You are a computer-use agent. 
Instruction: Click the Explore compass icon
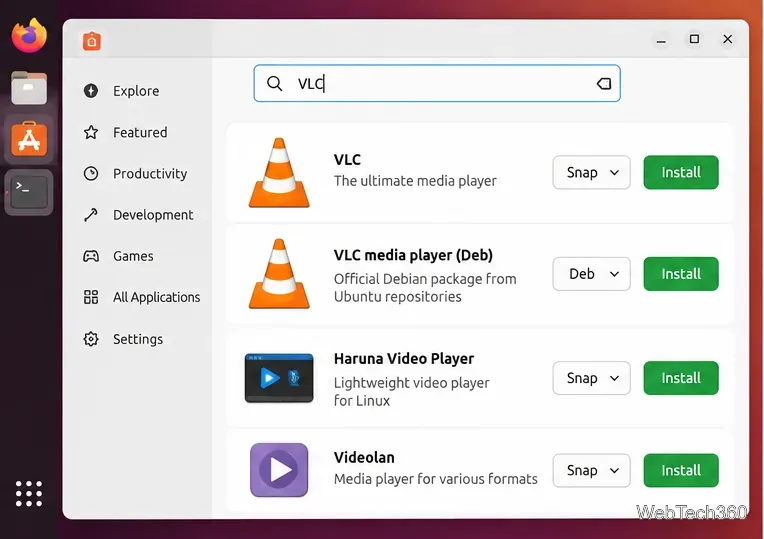pos(91,91)
